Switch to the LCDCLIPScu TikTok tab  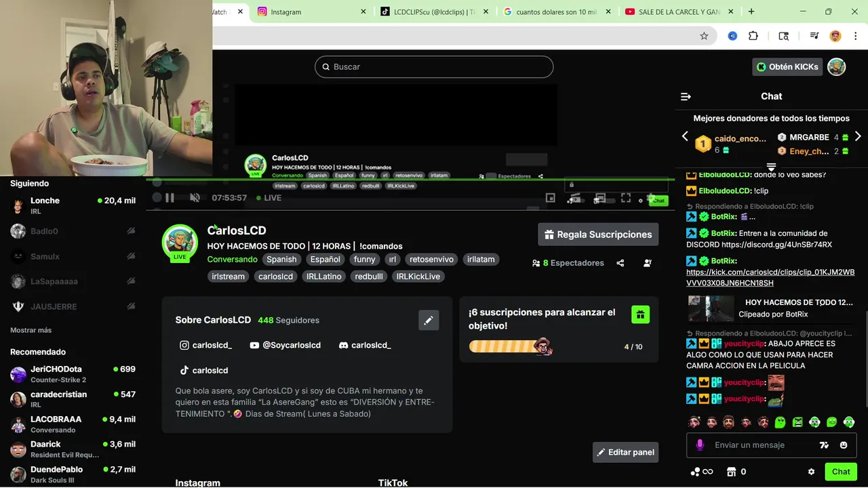coord(434,12)
